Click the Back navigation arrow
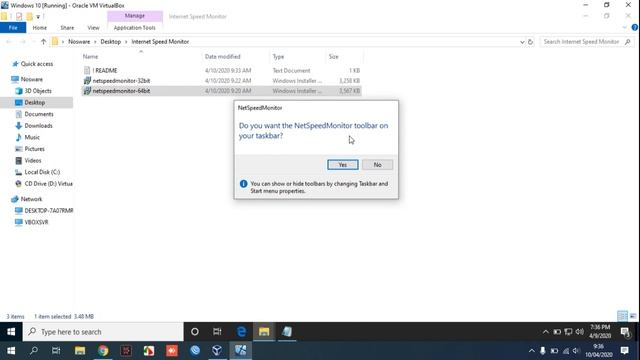This screenshot has width=640, height=360. (9, 42)
